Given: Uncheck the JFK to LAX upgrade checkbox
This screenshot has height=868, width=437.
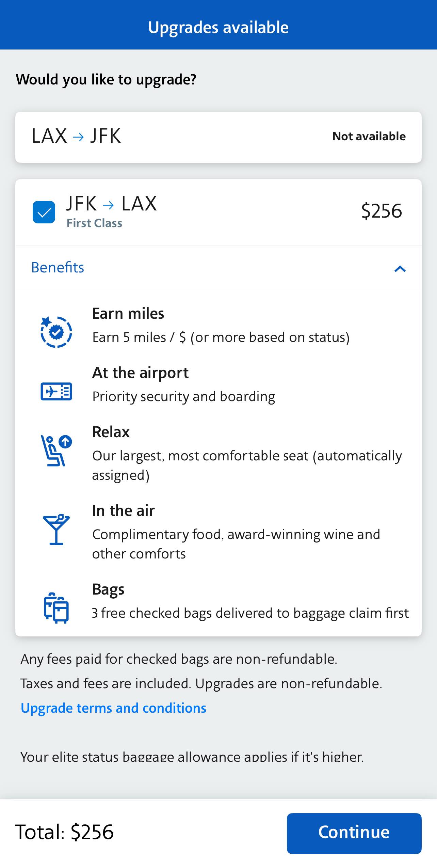Looking at the screenshot, I should click(44, 212).
